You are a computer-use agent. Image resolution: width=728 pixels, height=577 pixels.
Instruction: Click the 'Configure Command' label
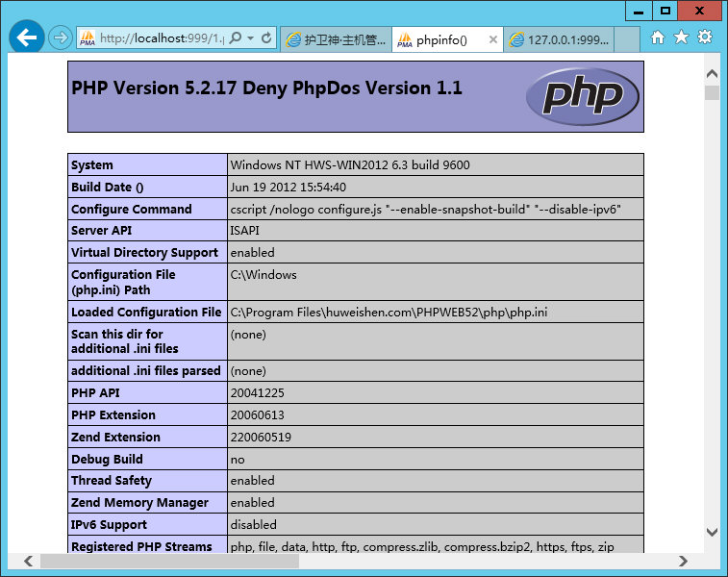tap(132, 210)
